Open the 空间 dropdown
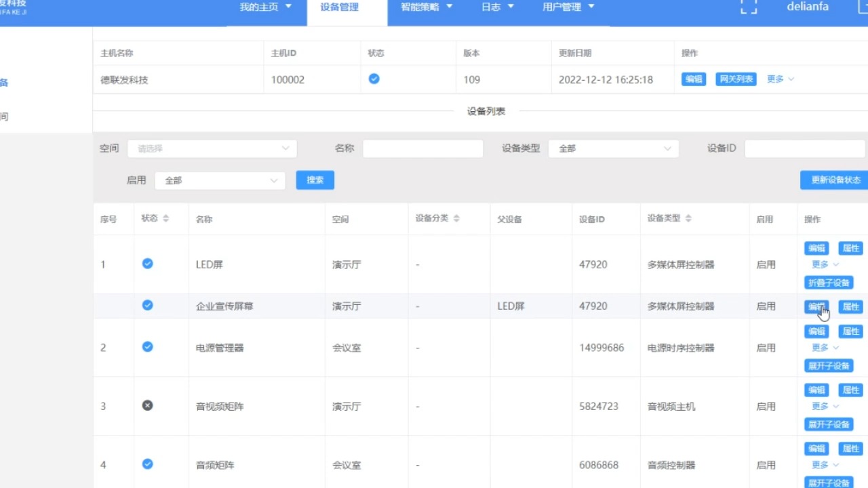Screen dimensions: 868x488 click(x=212, y=148)
